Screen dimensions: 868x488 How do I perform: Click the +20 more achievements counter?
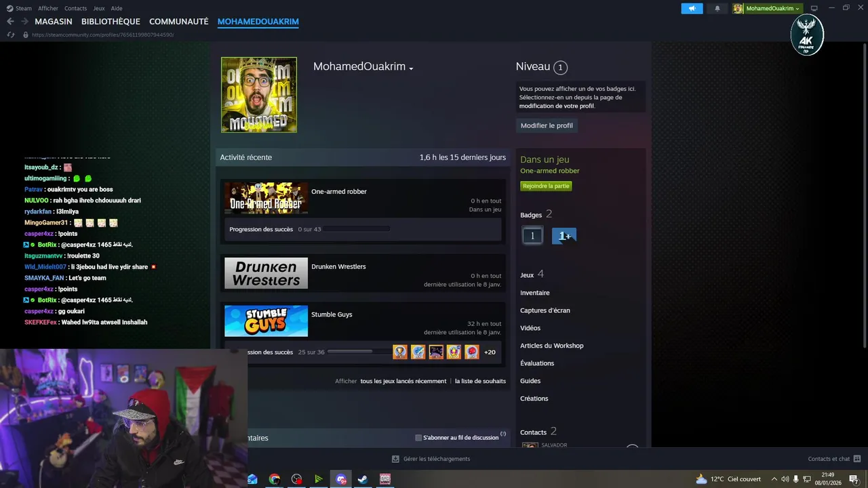[x=490, y=352]
